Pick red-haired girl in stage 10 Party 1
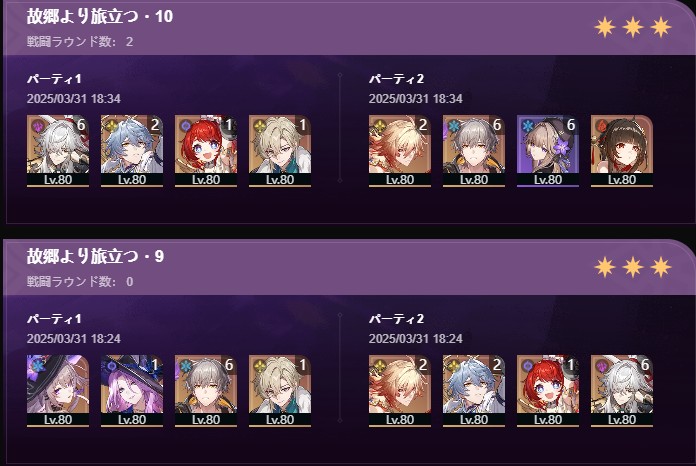Screen dimensions: 696x466 [x=206, y=151]
